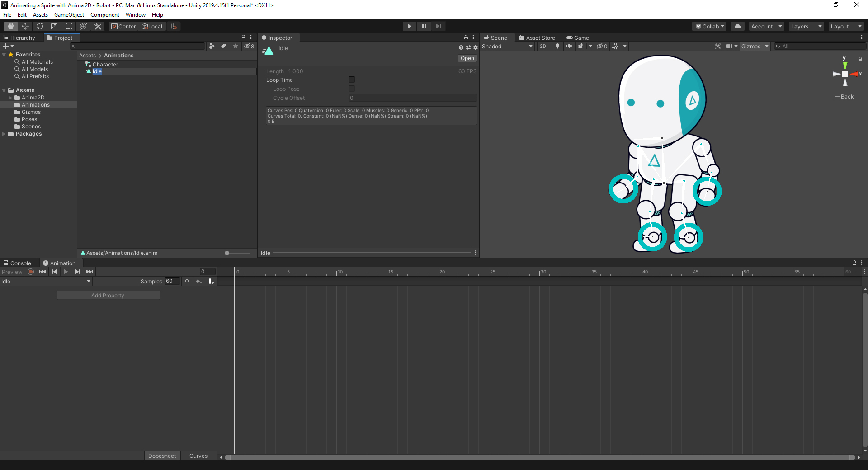Click the Add Property button

point(108,295)
